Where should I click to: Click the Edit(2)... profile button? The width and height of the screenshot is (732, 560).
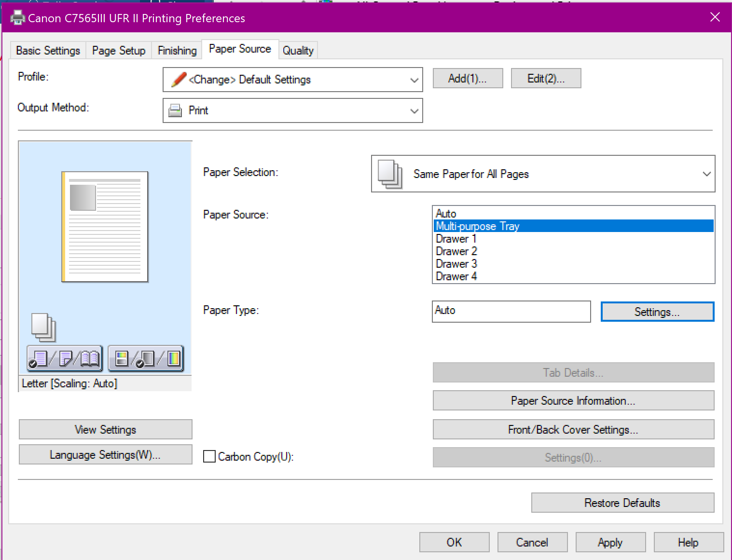(x=546, y=78)
